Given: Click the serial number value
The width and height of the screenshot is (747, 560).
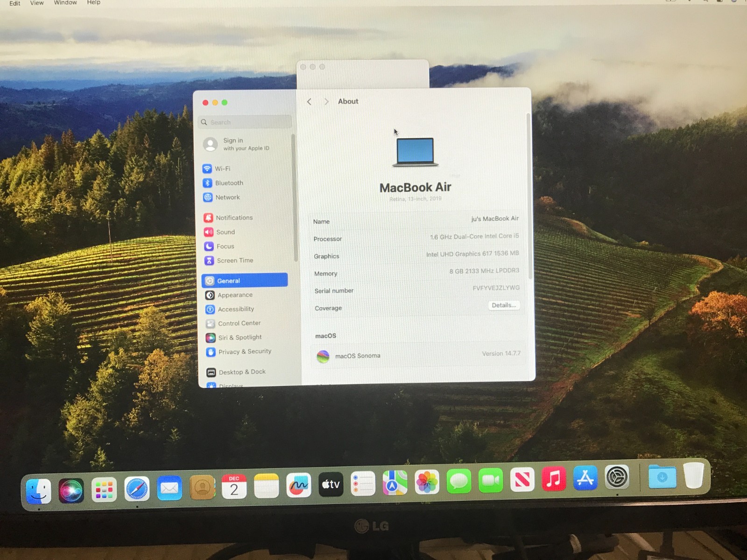Looking at the screenshot, I should click(496, 288).
